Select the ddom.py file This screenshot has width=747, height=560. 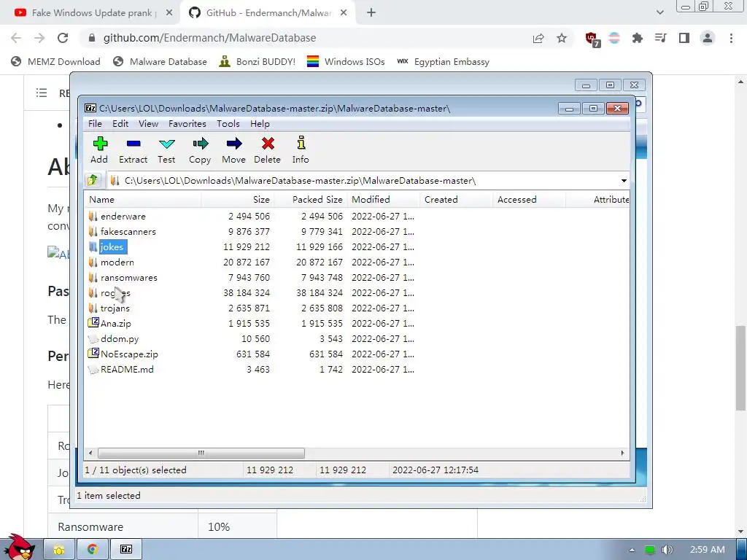[113, 338]
